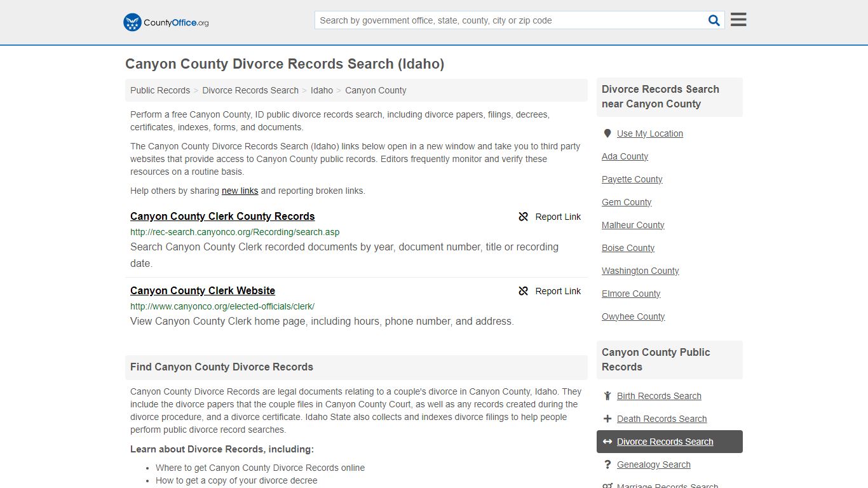Click the broken-link icon for Clerk County Records

tap(524, 217)
